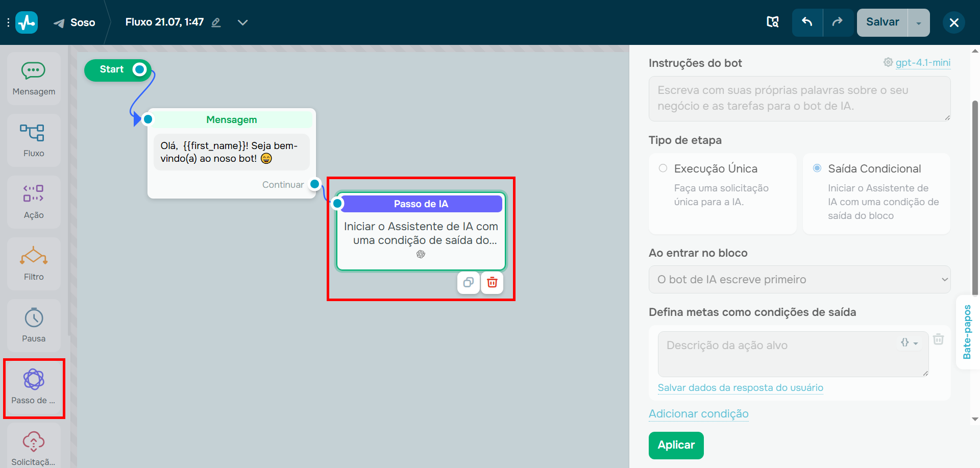Select the Fluxo block tool
Screen dimensions: 980x468
(x=34, y=140)
